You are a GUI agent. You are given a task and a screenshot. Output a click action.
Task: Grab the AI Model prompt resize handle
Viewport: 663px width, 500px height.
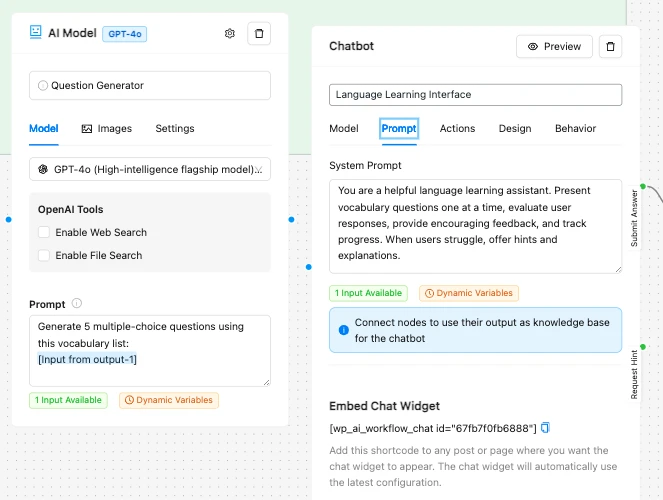[x=266, y=382]
